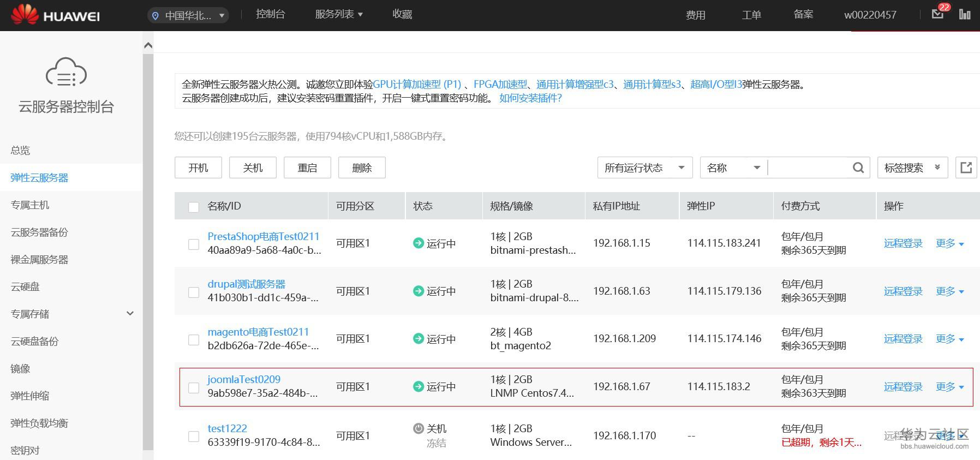Open 更多 menu for magento server

pyautogui.click(x=949, y=339)
